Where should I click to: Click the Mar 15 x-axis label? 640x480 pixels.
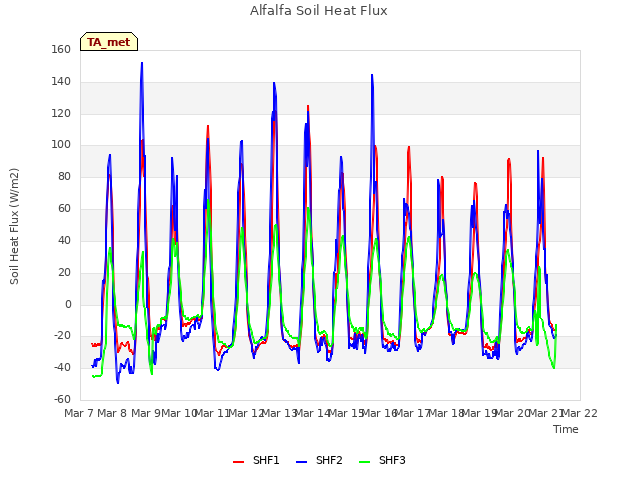pos(346,413)
